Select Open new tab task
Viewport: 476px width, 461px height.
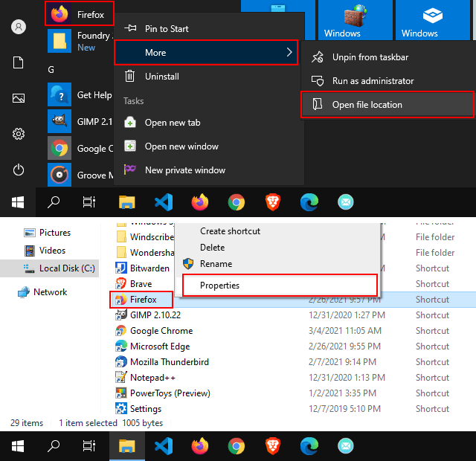coord(209,123)
